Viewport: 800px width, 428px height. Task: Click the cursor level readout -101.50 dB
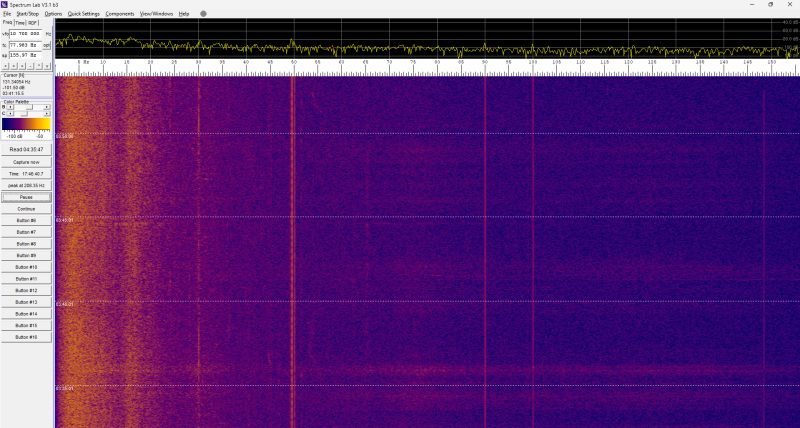[13, 87]
